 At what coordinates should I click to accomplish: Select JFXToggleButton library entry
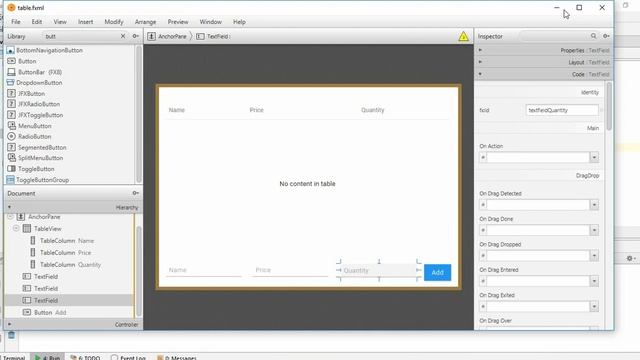[40, 115]
